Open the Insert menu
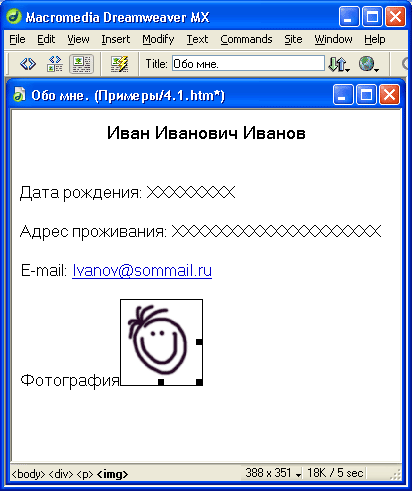 pyautogui.click(x=116, y=39)
